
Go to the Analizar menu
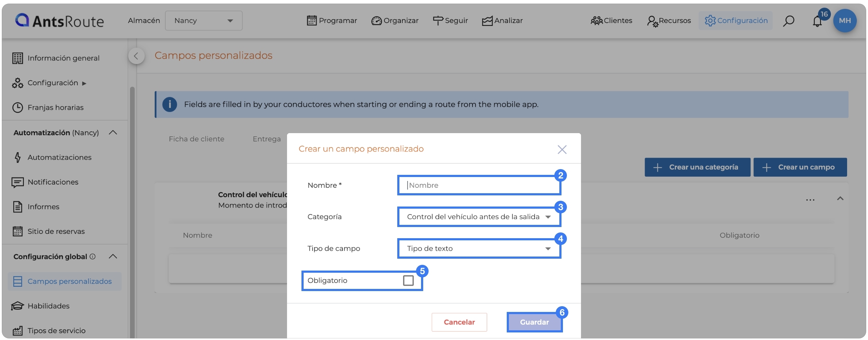tap(502, 21)
